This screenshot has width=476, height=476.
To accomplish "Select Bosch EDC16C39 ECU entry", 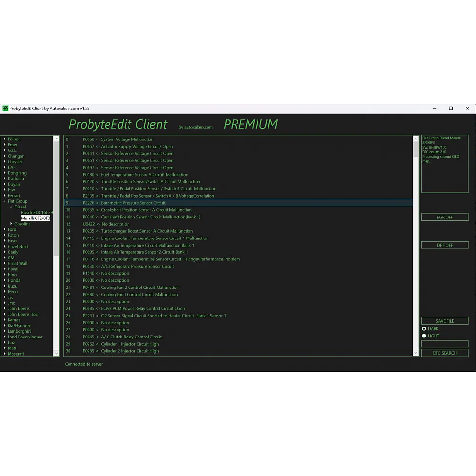I will 37,213.
